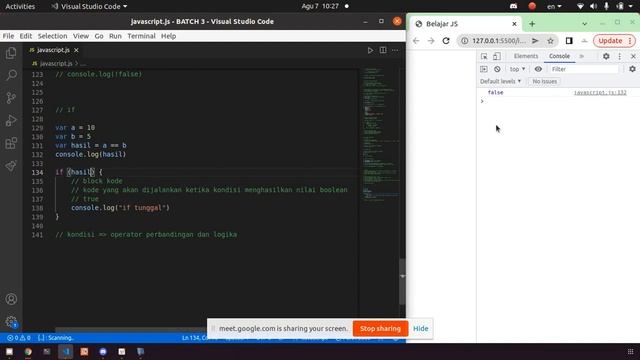Hide the screen sharing notification
This screenshot has width=640, height=360.
pyautogui.click(x=420, y=329)
